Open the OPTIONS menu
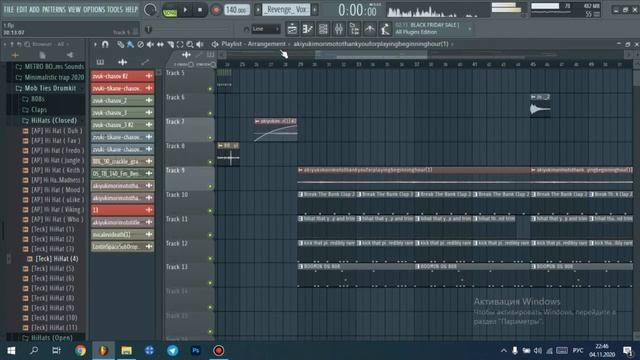The image size is (640, 360). 94,9
